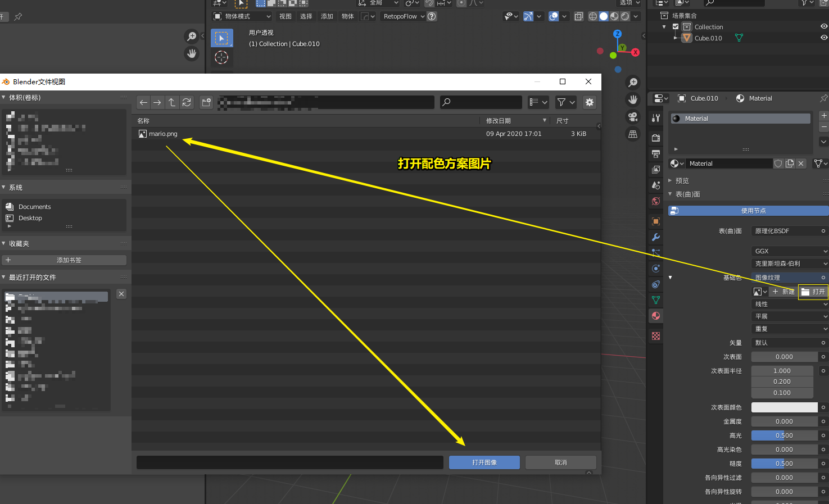Sort files by 名称 column header
Screen dimensions: 829x504
click(143, 121)
